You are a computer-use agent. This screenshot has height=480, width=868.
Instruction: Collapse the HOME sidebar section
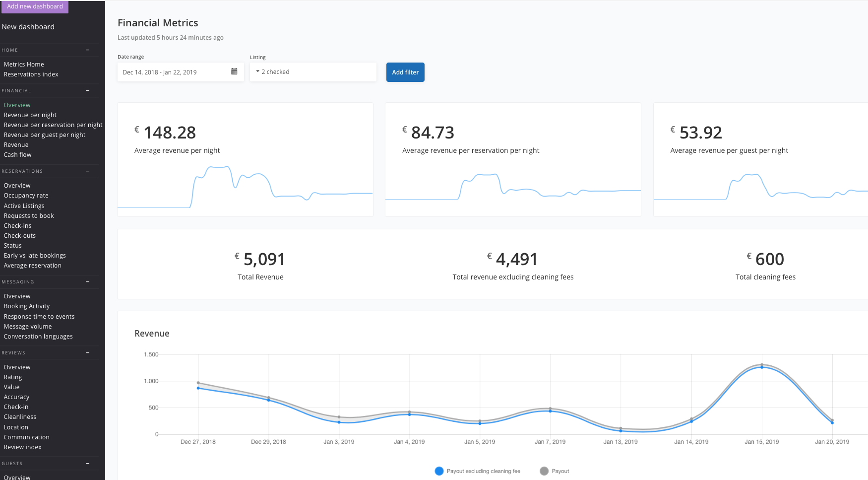88,50
